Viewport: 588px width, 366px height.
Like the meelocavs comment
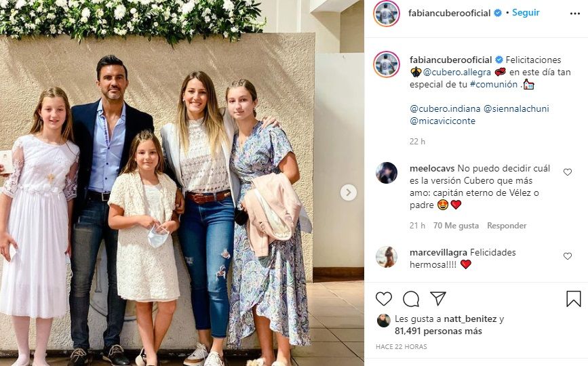(x=568, y=172)
